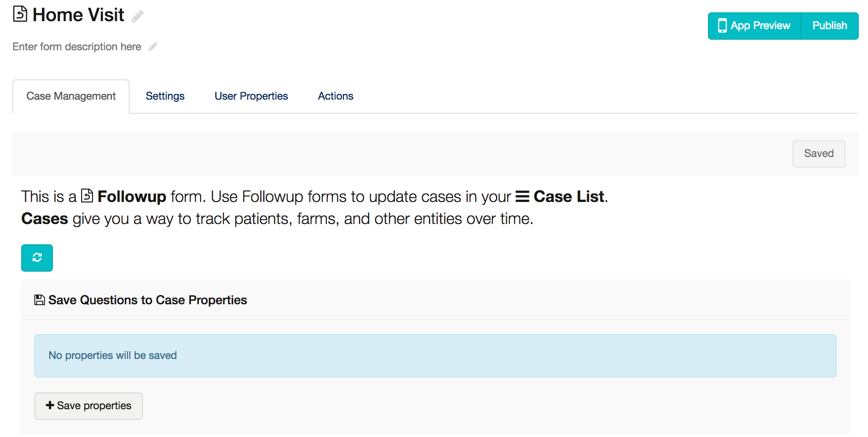The width and height of the screenshot is (868, 437).
Task: Click the Case List hamburger icon
Action: tap(522, 196)
